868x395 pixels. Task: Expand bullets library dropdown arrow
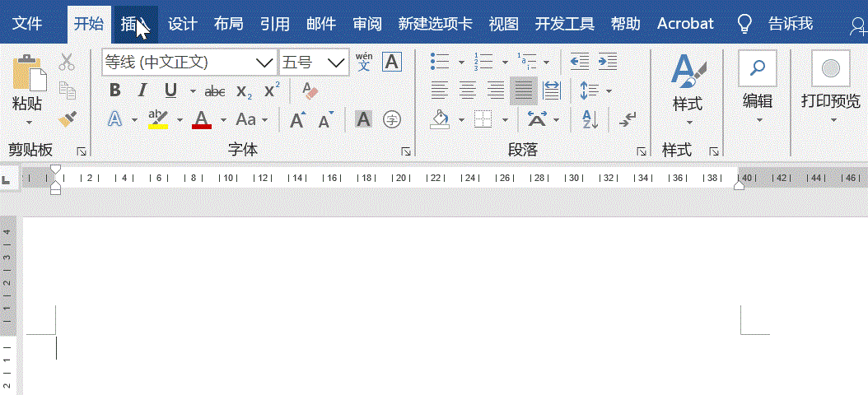click(461, 63)
